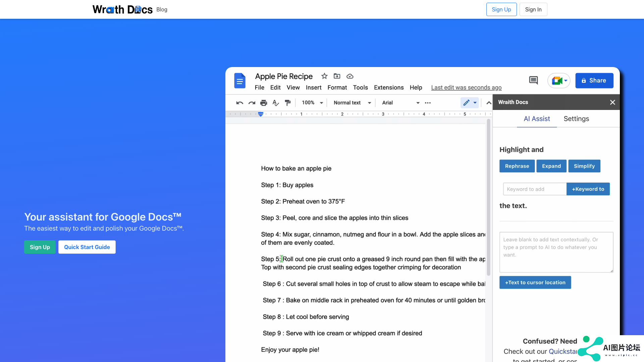Open the Extensions menu
The width and height of the screenshot is (644, 362).
click(389, 87)
